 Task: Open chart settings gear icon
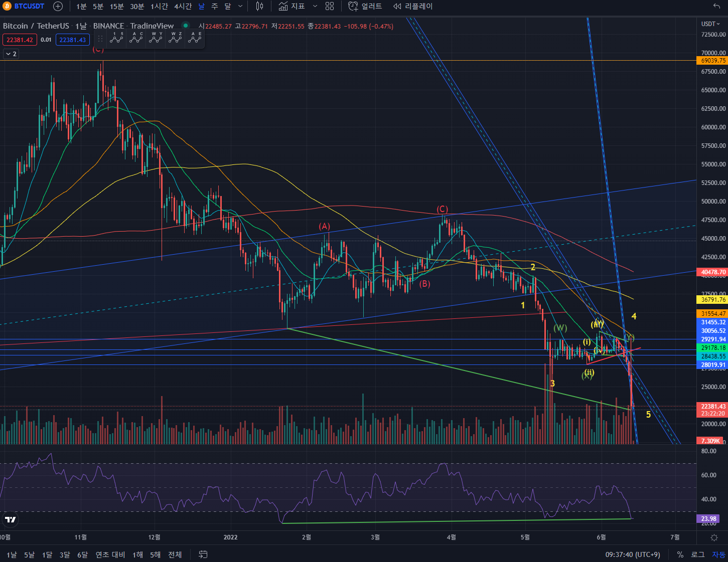714,537
